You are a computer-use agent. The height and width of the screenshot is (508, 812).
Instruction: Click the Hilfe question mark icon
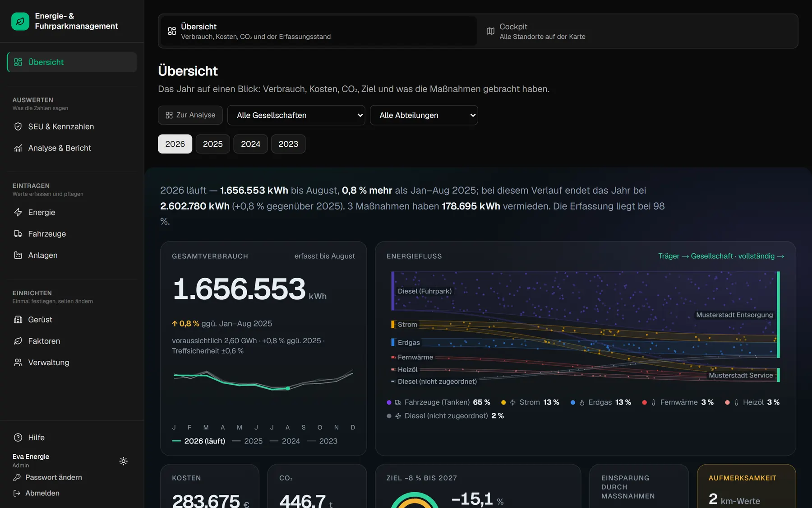click(18, 438)
